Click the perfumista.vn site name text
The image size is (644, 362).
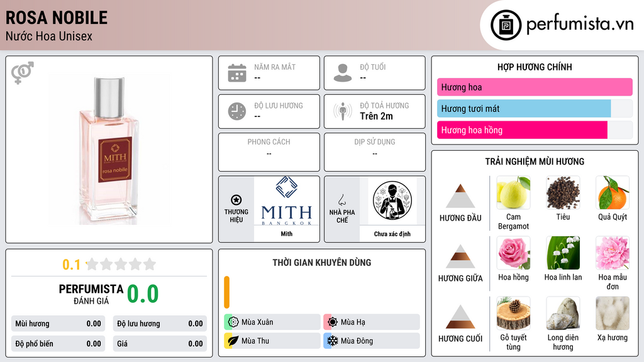580,25
